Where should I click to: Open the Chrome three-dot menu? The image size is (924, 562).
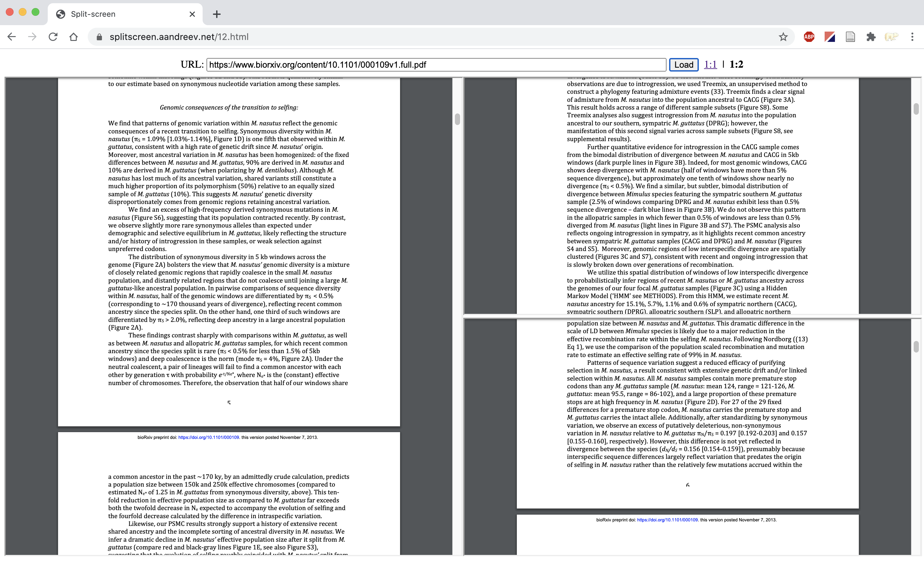(x=912, y=37)
